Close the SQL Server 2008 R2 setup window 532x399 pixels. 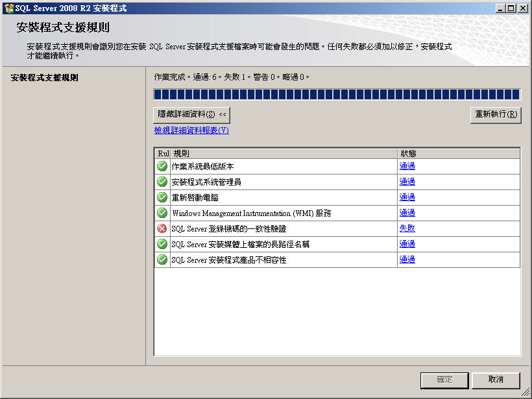[x=523, y=8]
